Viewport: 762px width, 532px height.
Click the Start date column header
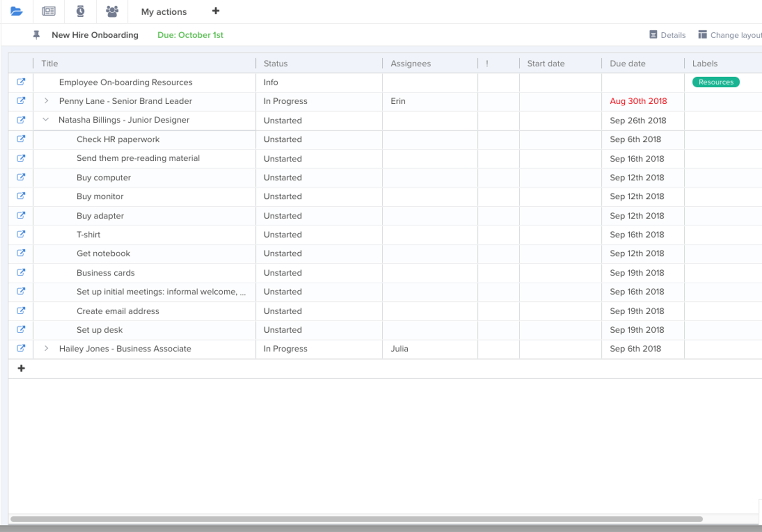[x=546, y=63]
